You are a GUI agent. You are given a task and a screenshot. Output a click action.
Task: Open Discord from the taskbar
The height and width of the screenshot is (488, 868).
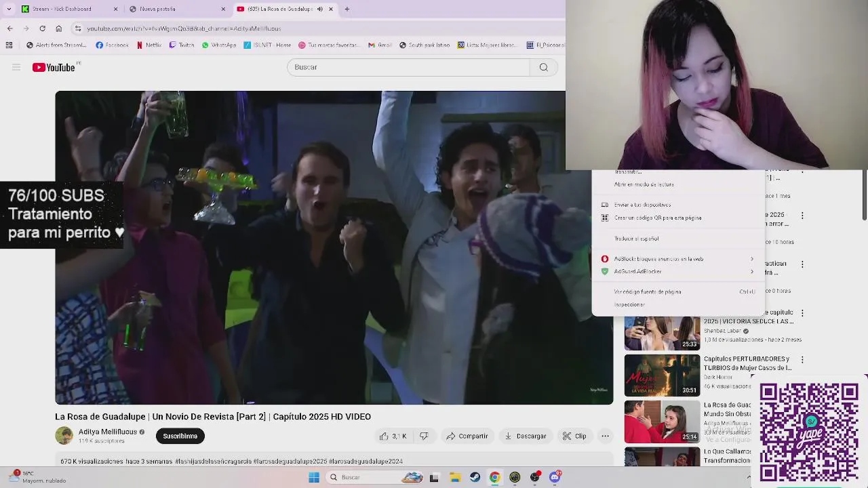pyautogui.click(x=555, y=477)
